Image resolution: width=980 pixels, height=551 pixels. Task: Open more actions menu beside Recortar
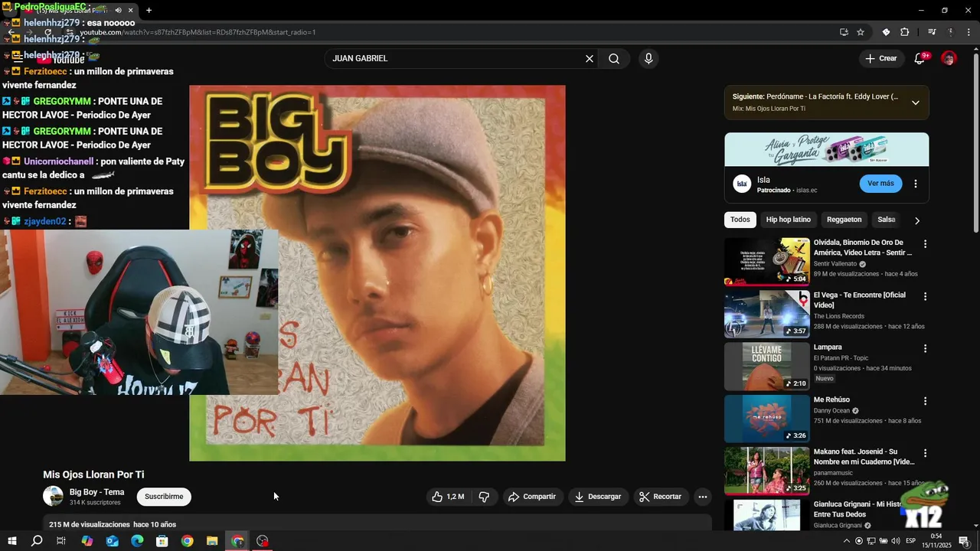[702, 497]
